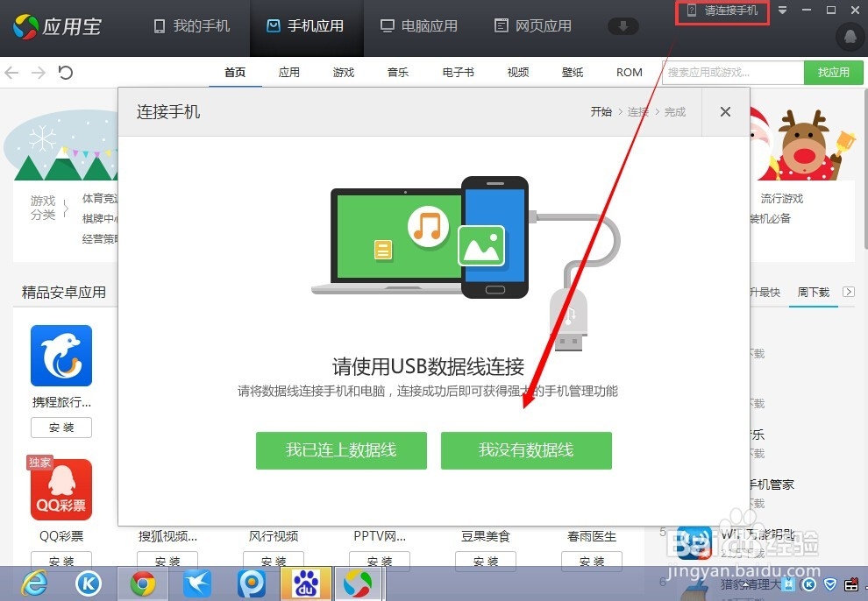Open the download manager arrow button
This screenshot has height=601, width=868.
623,26
